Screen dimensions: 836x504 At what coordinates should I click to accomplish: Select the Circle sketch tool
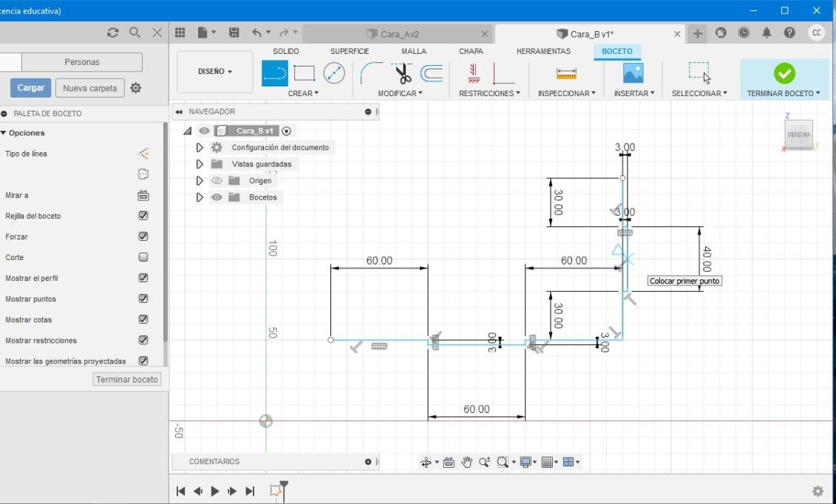334,73
